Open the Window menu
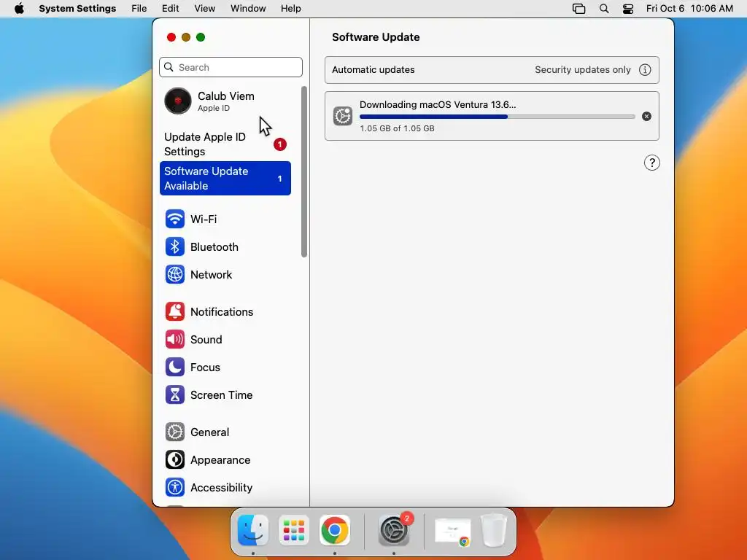 [x=248, y=9]
